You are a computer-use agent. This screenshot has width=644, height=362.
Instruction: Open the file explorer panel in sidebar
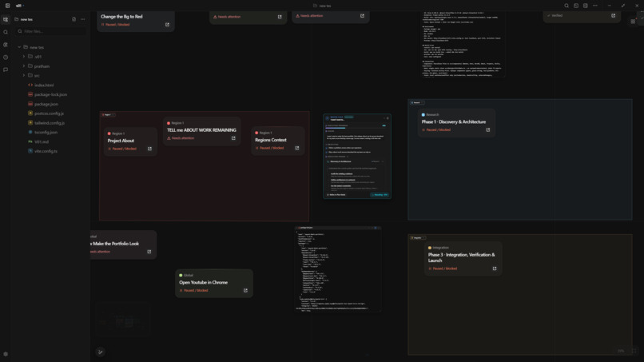(x=6, y=19)
